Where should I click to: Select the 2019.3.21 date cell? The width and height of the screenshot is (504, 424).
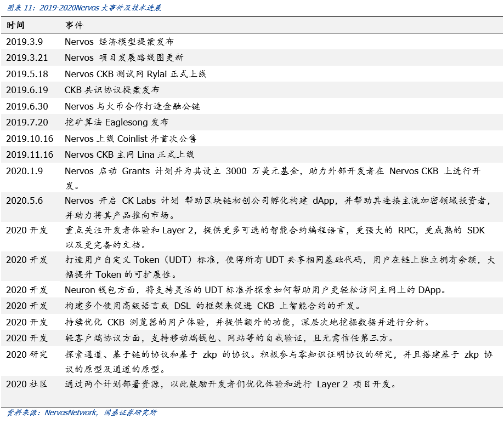coord(27,58)
